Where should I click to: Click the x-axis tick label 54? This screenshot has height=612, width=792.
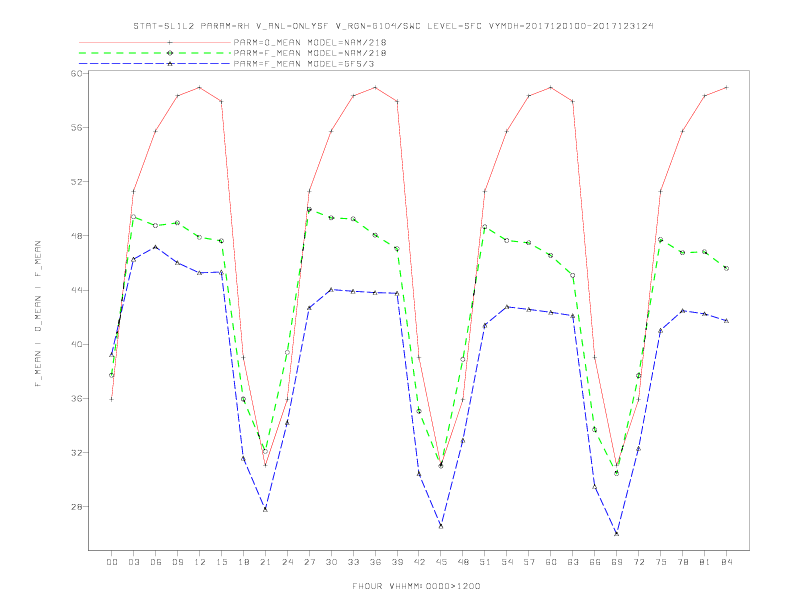pos(507,562)
